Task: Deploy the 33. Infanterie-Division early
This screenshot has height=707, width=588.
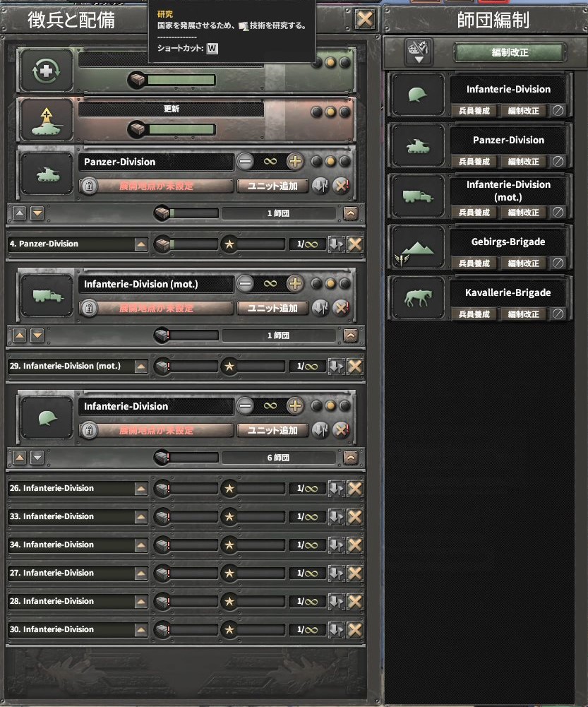Action: 336,517
